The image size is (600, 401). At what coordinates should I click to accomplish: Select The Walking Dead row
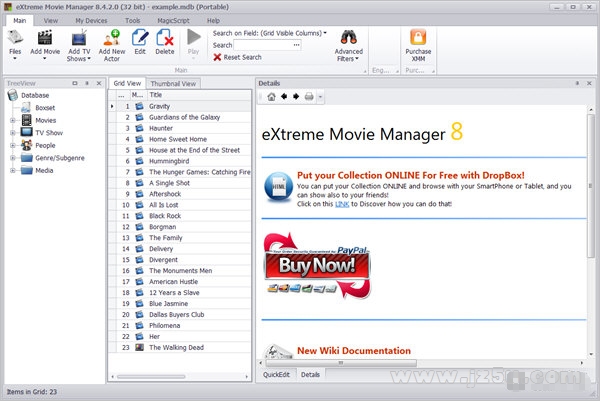tap(180, 347)
